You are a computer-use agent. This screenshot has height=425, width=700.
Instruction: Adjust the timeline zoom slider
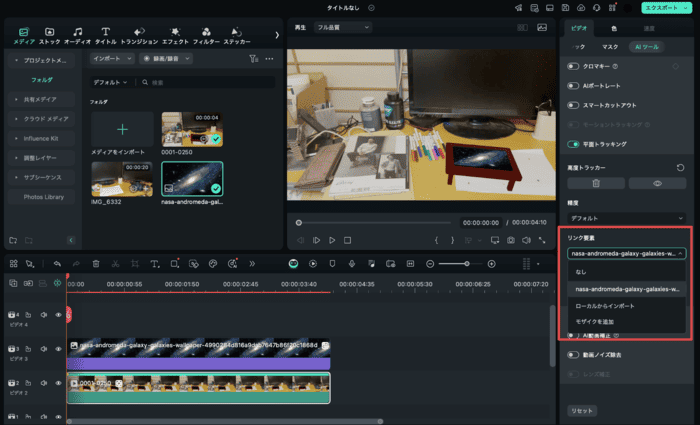pyautogui.click(x=465, y=264)
